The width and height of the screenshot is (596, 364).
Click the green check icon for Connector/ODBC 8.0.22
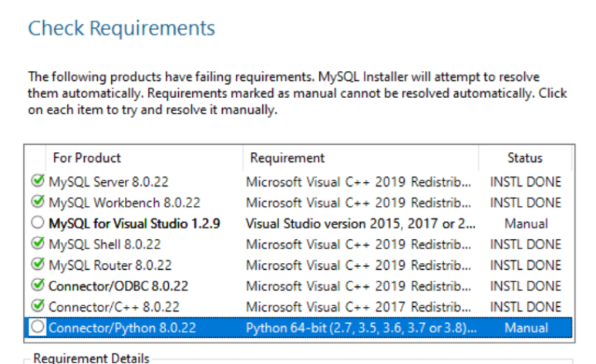pyautogui.click(x=38, y=285)
